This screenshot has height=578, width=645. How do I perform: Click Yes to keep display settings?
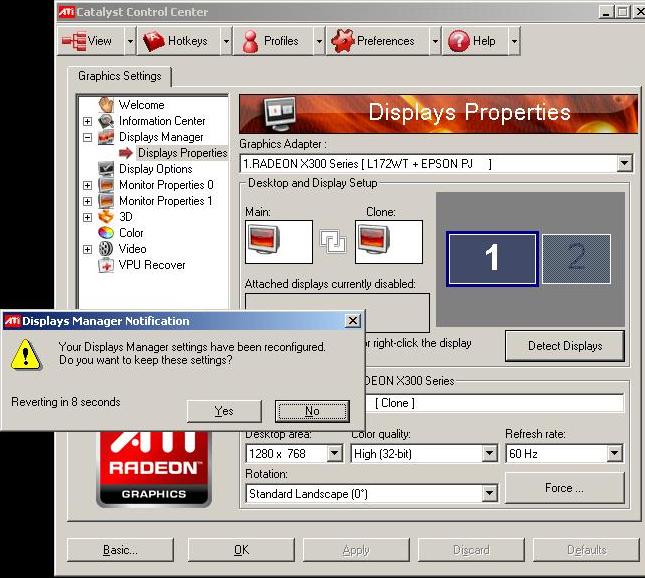point(224,411)
